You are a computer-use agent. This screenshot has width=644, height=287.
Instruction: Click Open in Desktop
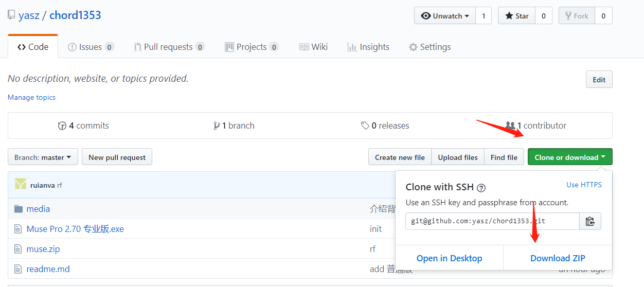click(x=450, y=258)
